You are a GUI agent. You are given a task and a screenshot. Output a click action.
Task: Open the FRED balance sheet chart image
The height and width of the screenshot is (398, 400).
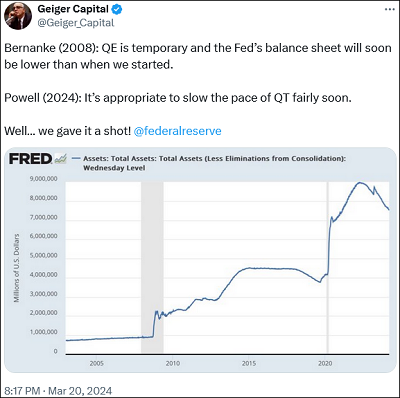pos(200,260)
